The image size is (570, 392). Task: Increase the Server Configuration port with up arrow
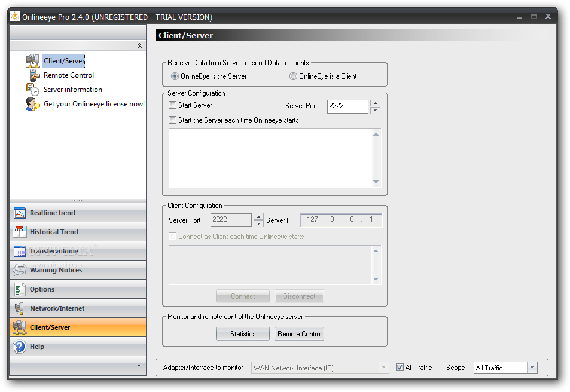375,103
